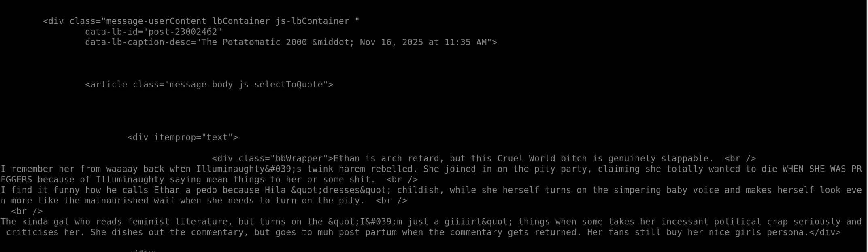Click the phrase "I remember her" at line start
Viewport: 868px width, 252px height.
37,169
